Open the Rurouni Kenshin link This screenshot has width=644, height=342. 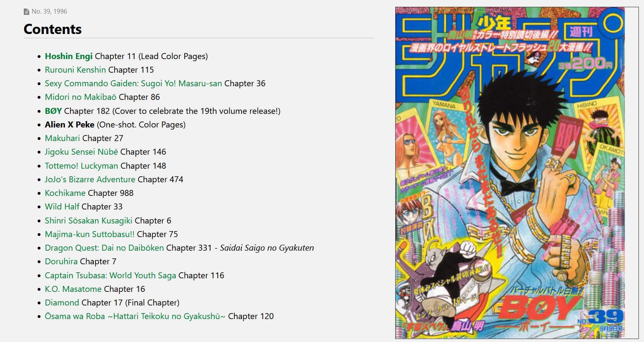[x=76, y=70]
